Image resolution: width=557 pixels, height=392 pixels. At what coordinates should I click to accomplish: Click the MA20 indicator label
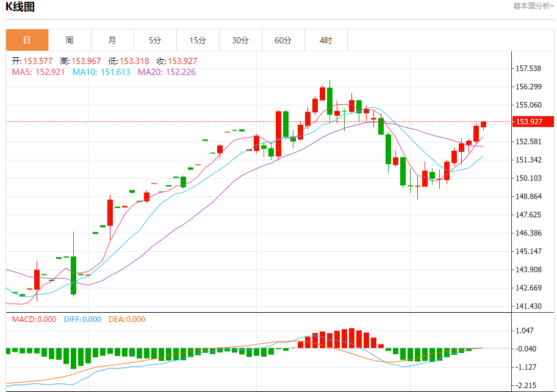pyautogui.click(x=167, y=72)
